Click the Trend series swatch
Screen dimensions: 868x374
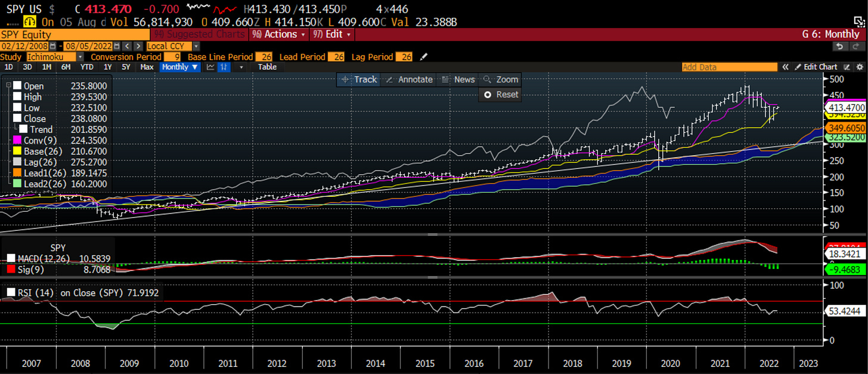(x=24, y=129)
